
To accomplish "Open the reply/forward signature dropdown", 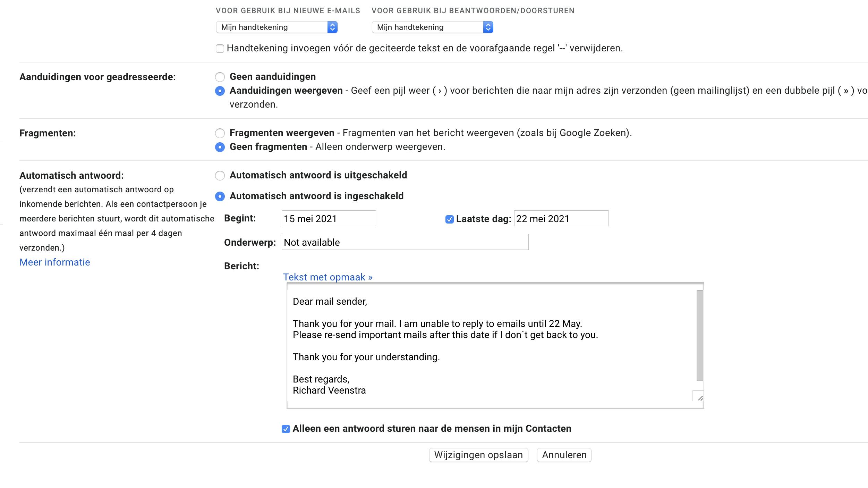I will click(x=432, y=27).
